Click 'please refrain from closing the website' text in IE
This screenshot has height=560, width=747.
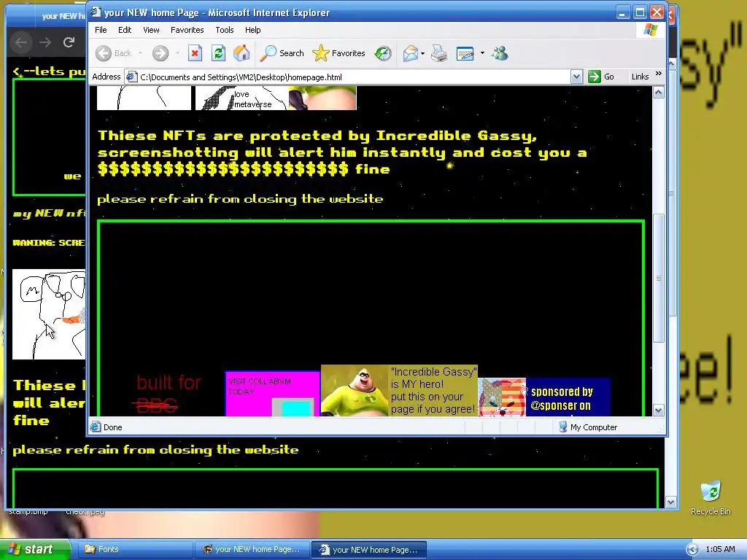[x=240, y=199]
